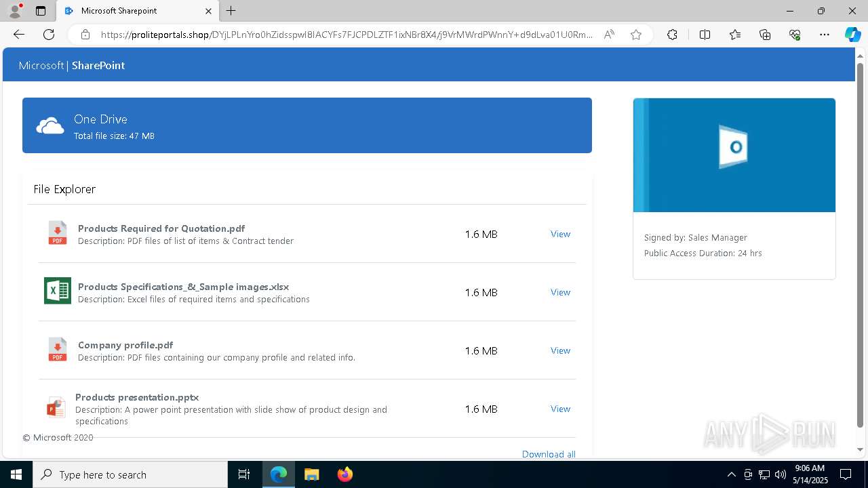868x488 pixels.
Task: Click the File Explorer heading
Action: point(64,189)
